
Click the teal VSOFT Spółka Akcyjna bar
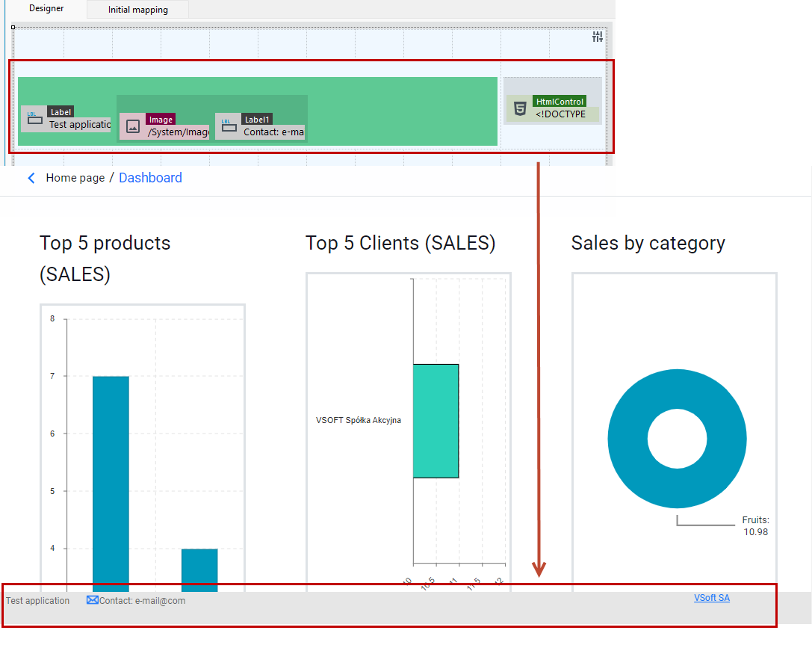click(x=436, y=421)
